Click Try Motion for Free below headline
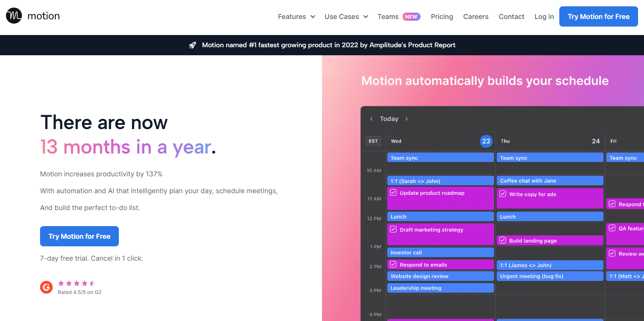The height and width of the screenshot is (321, 644). tap(79, 236)
